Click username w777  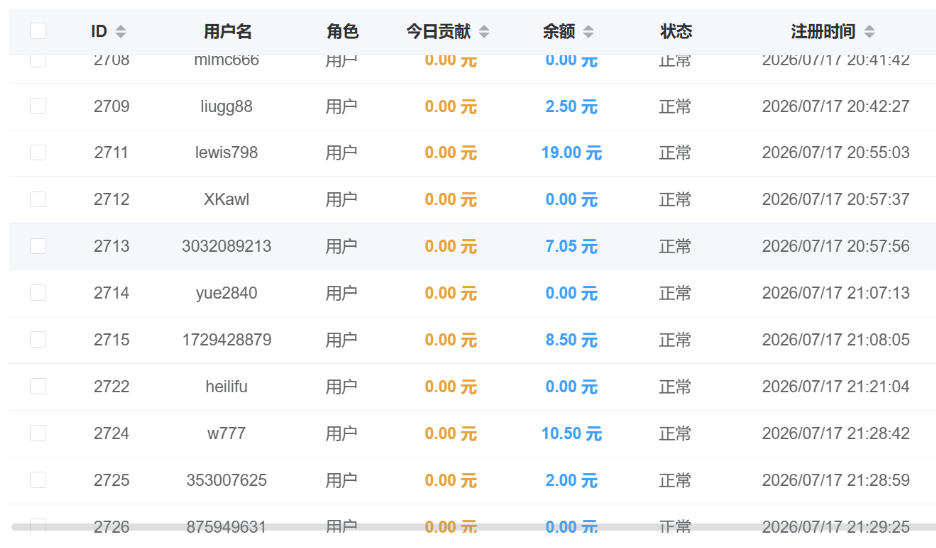coord(226,433)
